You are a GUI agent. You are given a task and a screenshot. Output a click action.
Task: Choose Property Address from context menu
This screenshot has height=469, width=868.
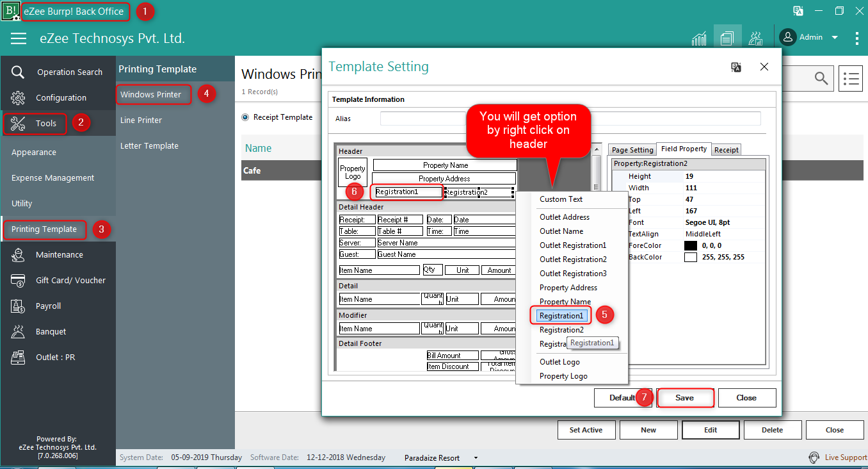(568, 288)
